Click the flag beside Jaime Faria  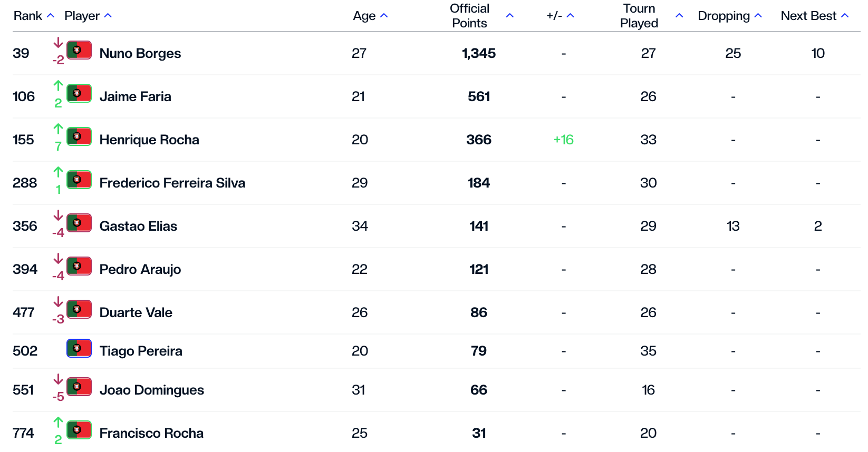79,93
